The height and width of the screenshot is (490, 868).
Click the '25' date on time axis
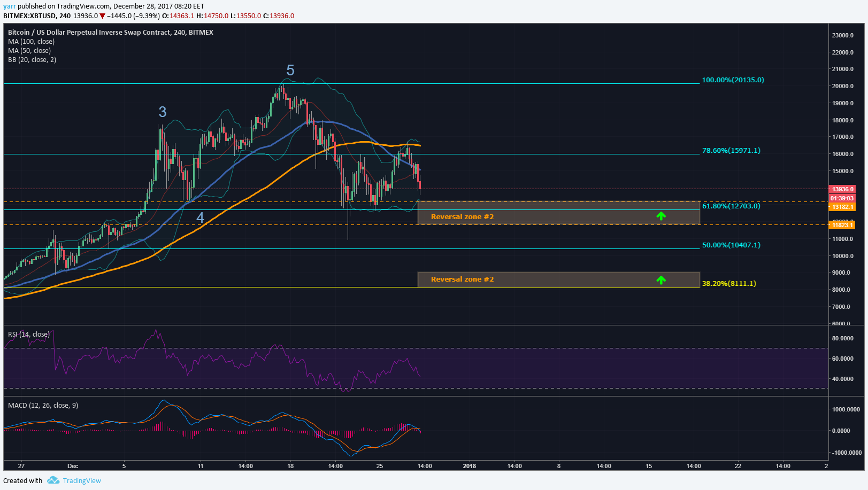380,466
